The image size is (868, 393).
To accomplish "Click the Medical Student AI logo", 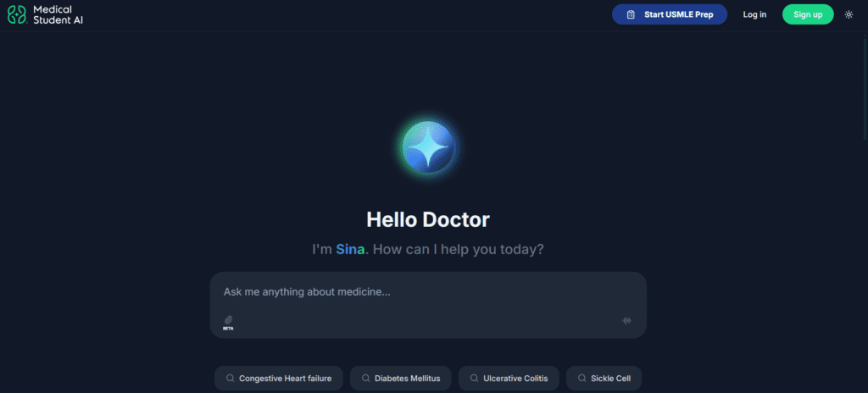I will (x=46, y=15).
